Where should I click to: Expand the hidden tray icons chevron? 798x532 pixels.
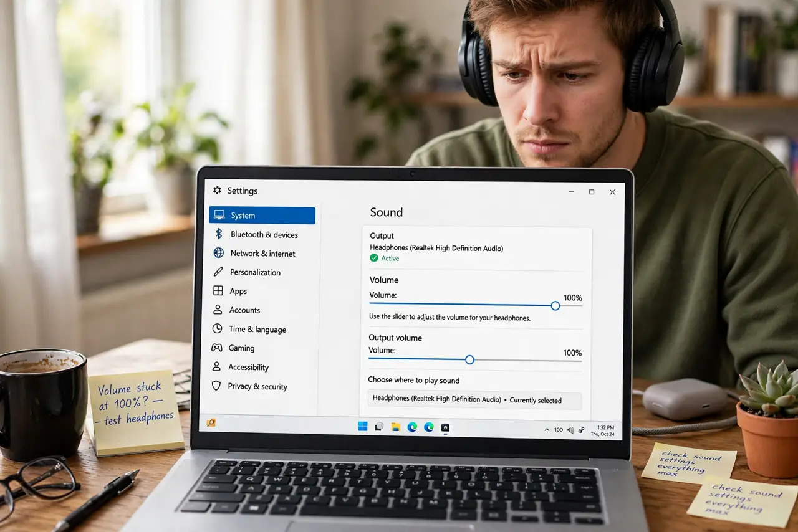pyautogui.click(x=547, y=430)
